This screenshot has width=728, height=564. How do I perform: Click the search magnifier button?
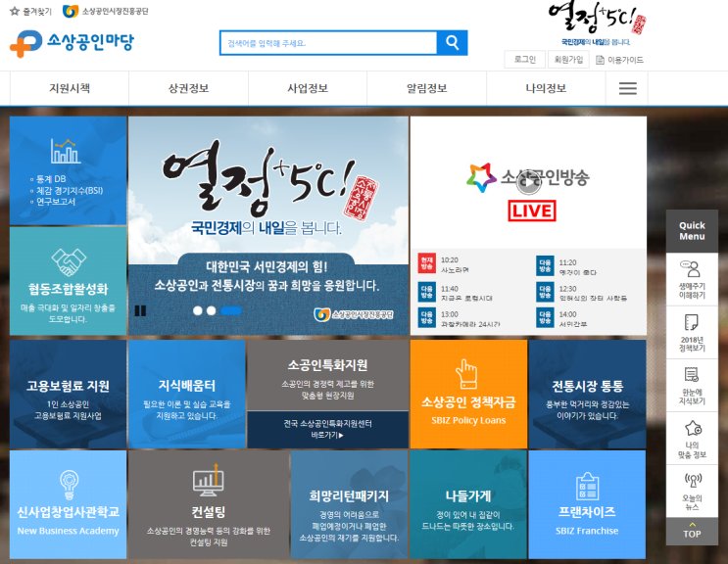coord(452,43)
